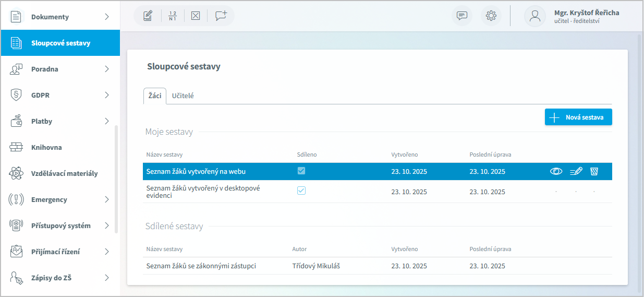Delete the selected report with trash icon

click(x=594, y=171)
